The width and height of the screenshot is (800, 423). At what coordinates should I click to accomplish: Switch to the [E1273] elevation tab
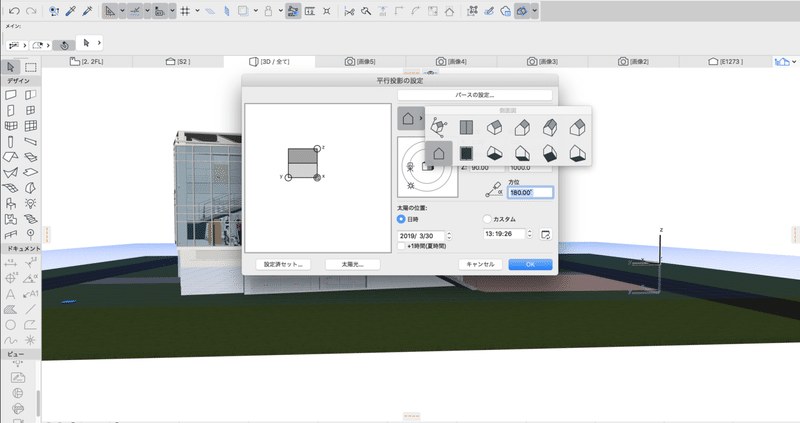point(725,62)
